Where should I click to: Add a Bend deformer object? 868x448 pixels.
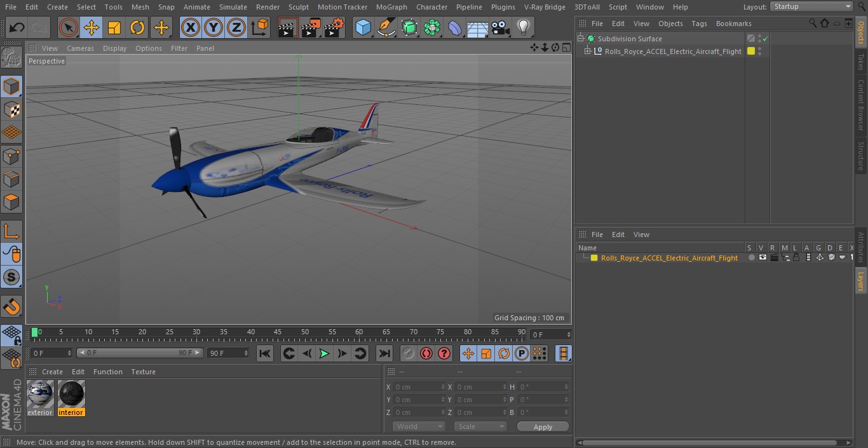[455, 27]
